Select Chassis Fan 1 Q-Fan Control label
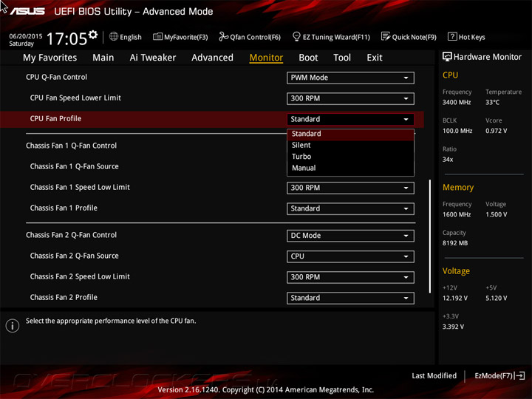The height and width of the screenshot is (399, 532). click(x=71, y=146)
